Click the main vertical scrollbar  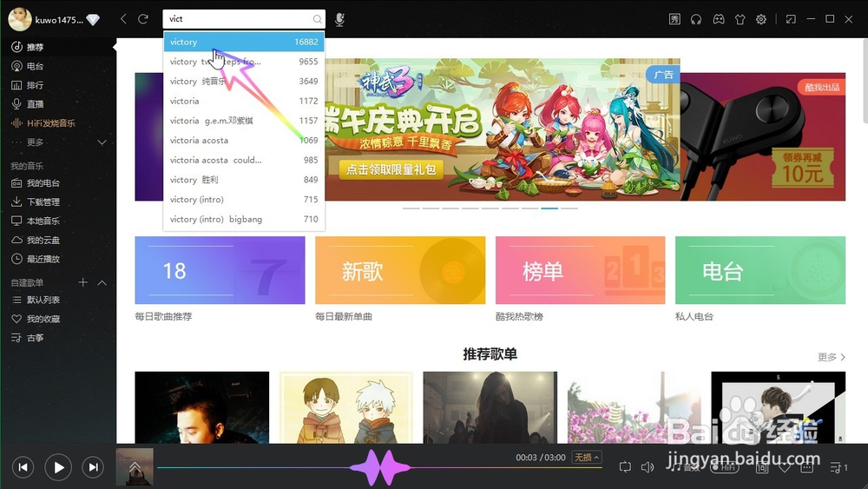[x=865, y=80]
